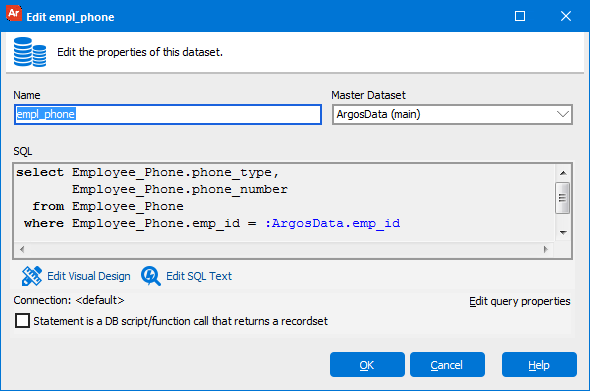The image size is (590, 391).
Task: Click the blue database stack icon
Action: coord(30,52)
